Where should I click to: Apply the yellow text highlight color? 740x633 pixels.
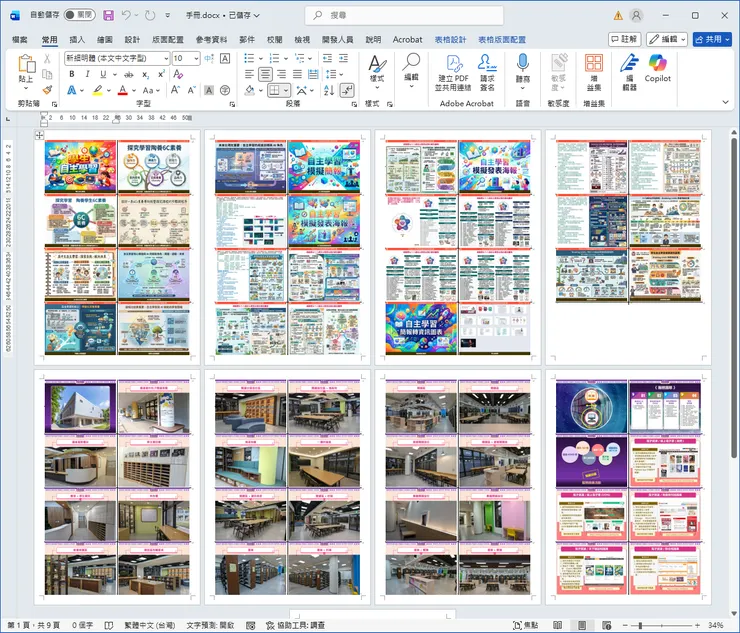[98, 90]
